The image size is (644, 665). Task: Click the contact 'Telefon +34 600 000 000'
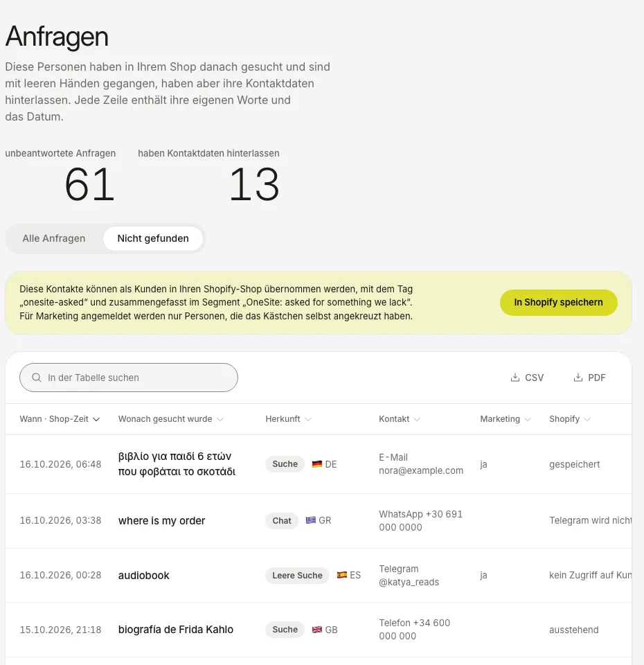[415, 630]
